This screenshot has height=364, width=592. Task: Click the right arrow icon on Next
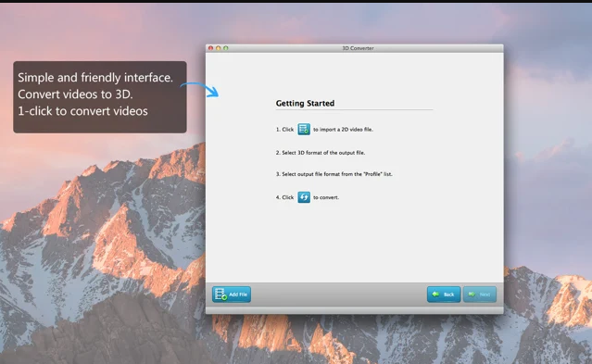coord(472,295)
